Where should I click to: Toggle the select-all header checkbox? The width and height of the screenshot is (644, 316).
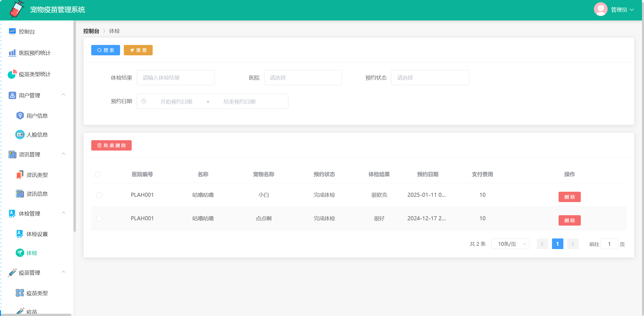pyautogui.click(x=98, y=174)
